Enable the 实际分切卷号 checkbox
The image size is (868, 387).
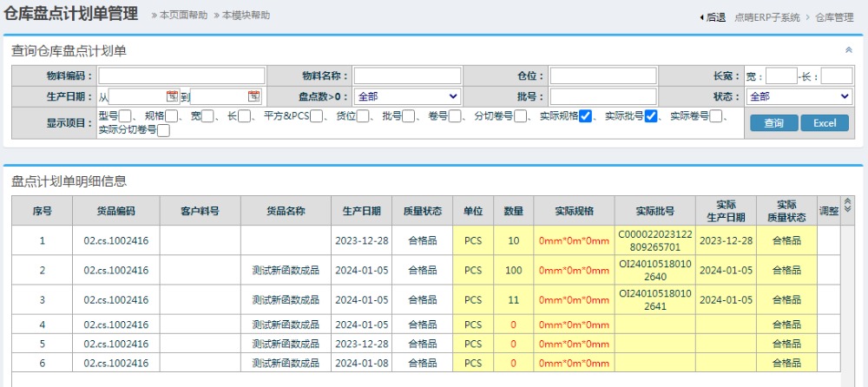click(x=163, y=130)
